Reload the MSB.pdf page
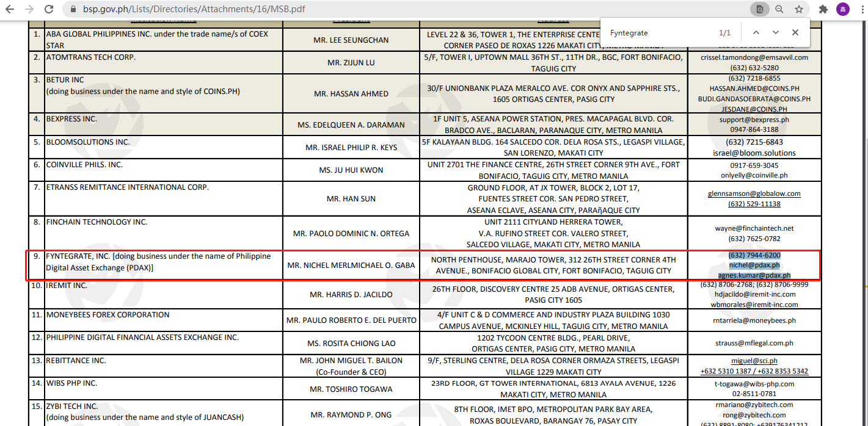The image size is (868, 426). (49, 9)
